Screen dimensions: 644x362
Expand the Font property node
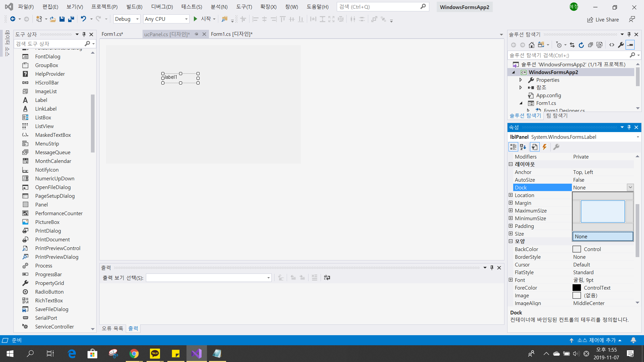tap(511, 280)
